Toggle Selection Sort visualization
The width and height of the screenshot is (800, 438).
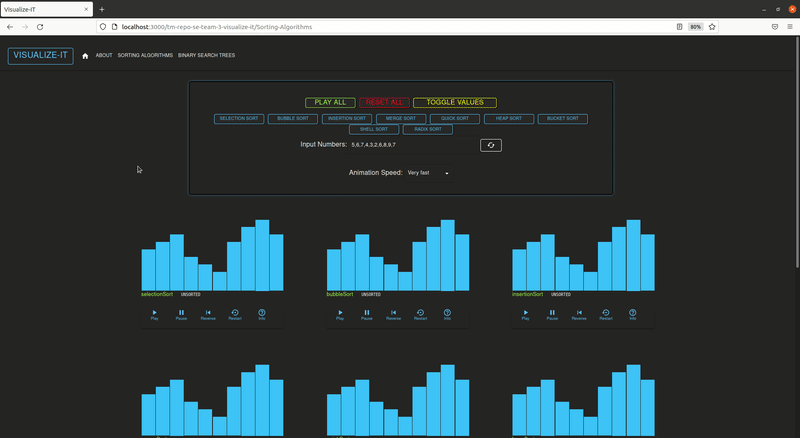tap(239, 119)
